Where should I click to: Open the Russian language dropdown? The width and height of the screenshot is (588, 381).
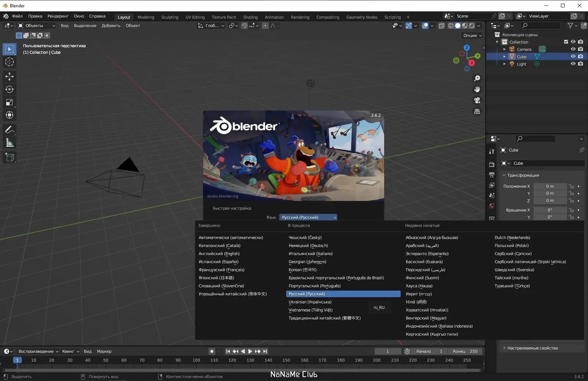[x=308, y=217]
